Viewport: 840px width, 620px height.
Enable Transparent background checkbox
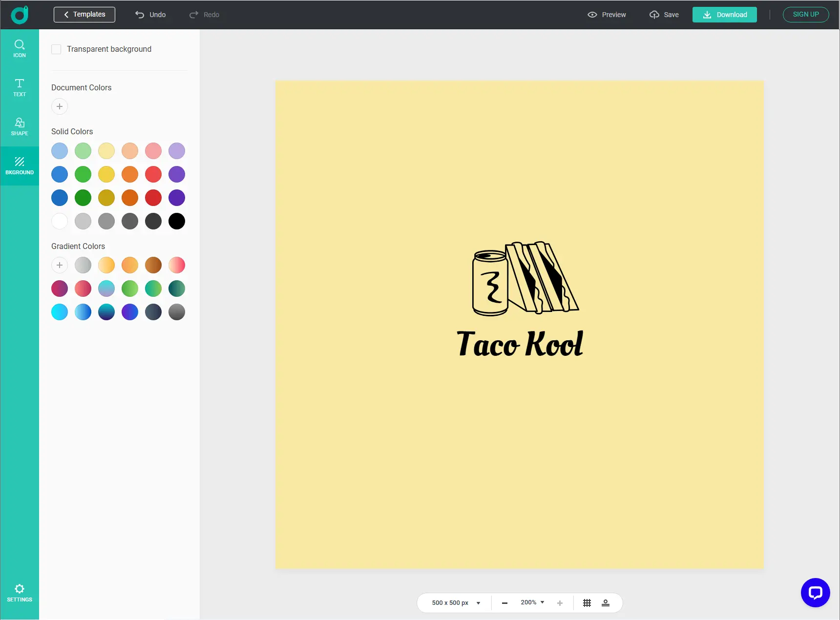(56, 49)
